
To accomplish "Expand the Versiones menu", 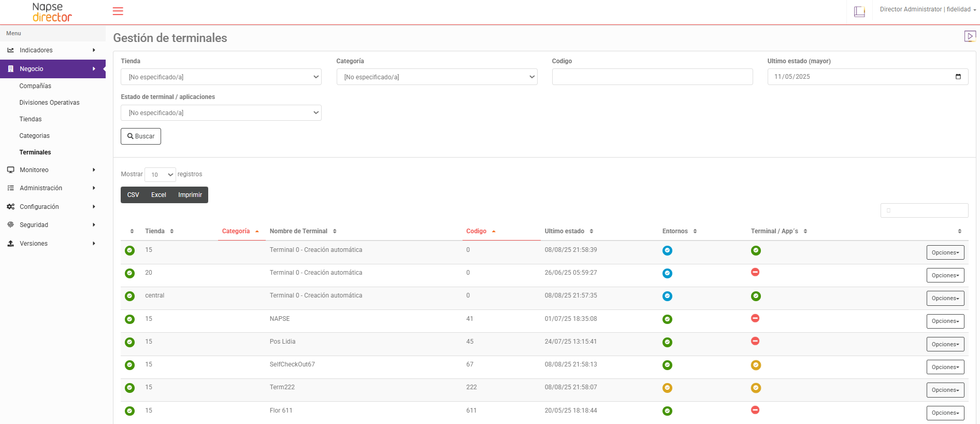I will [x=53, y=244].
